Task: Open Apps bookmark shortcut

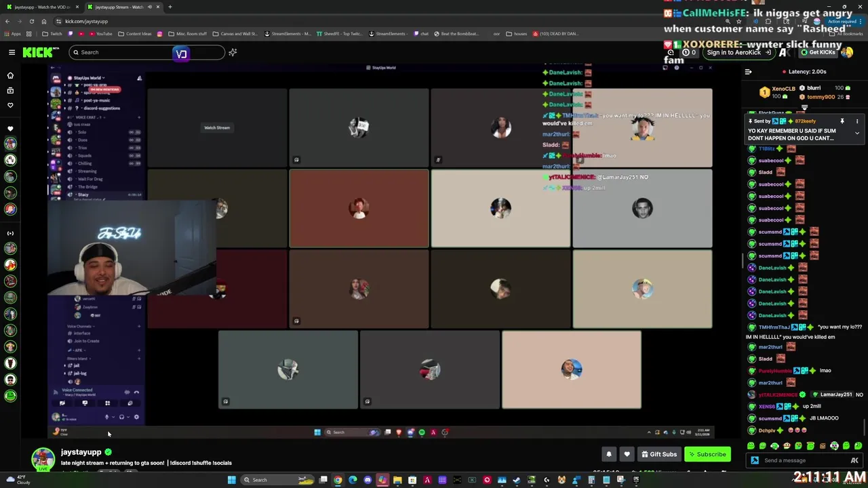Action: (13, 34)
